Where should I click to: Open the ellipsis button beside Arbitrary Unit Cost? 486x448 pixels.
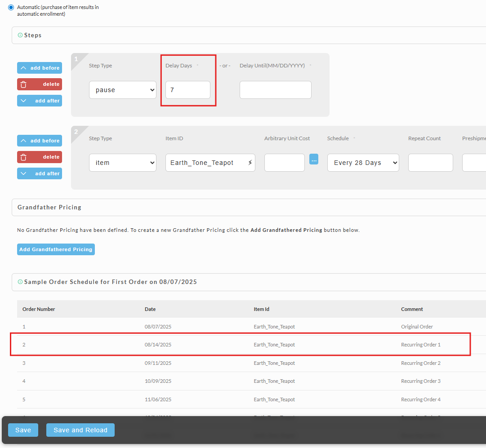[314, 159]
